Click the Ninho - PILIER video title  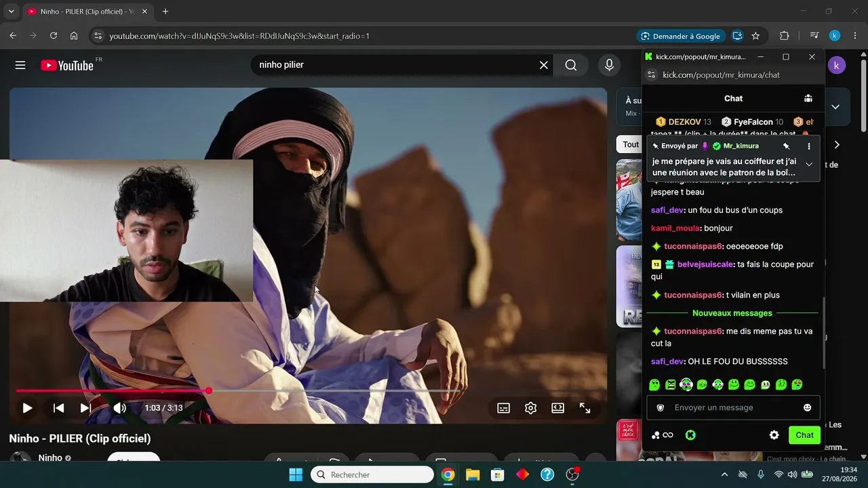coord(80,439)
